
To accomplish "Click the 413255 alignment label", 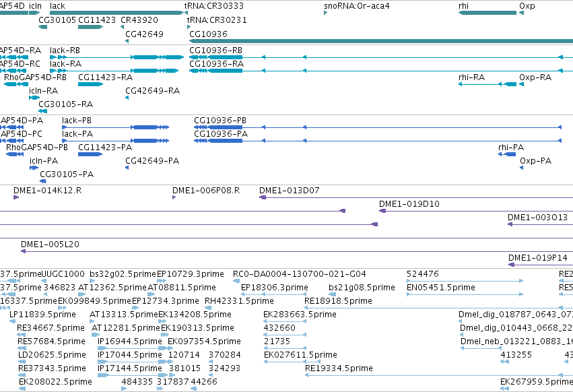I will 516,355.
